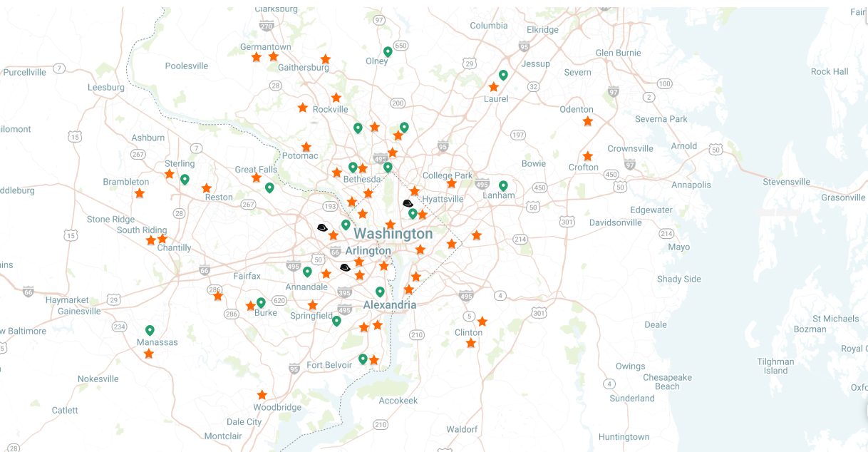Open the green pin above Manassas
Image resolution: width=868 pixels, height=452 pixels.
point(150,330)
